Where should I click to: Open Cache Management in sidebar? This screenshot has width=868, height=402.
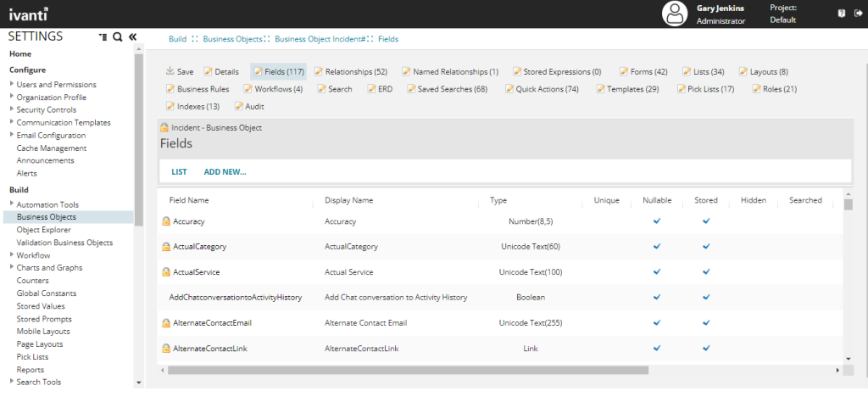coord(52,148)
